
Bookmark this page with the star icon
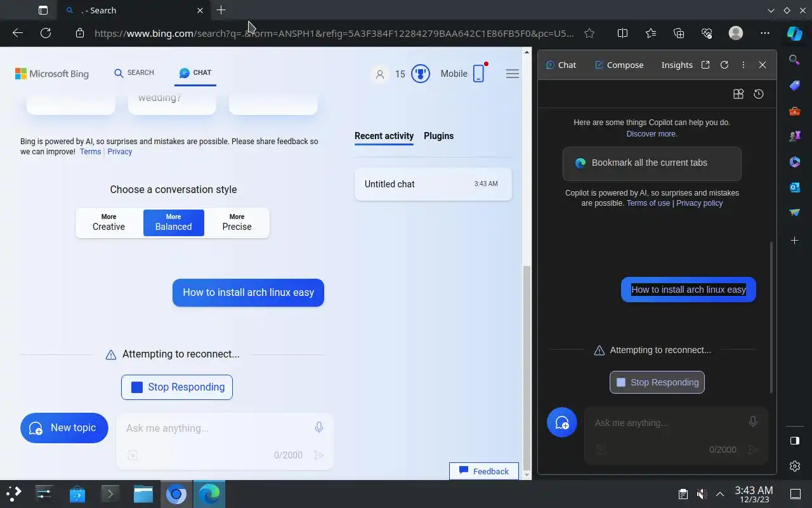pyautogui.click(x=589, y=33)
